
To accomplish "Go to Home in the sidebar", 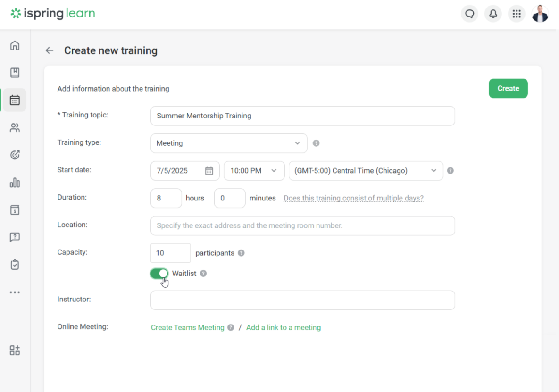I will point(15,46).
